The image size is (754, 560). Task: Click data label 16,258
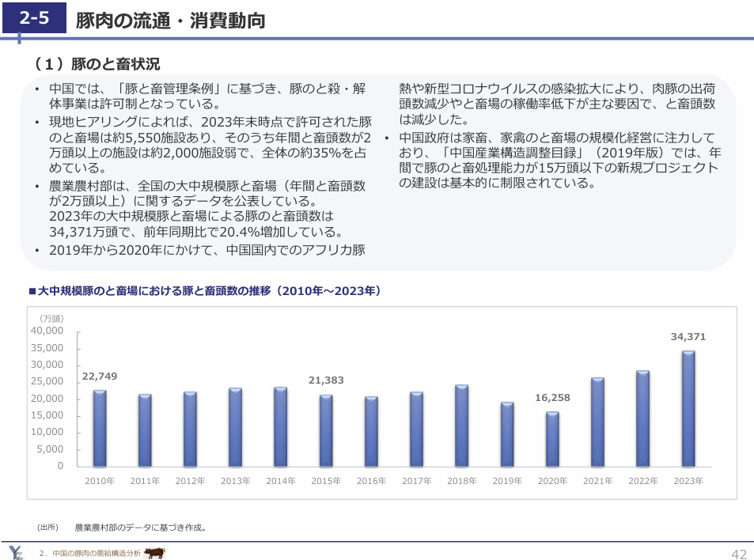(x=552, y=398)
